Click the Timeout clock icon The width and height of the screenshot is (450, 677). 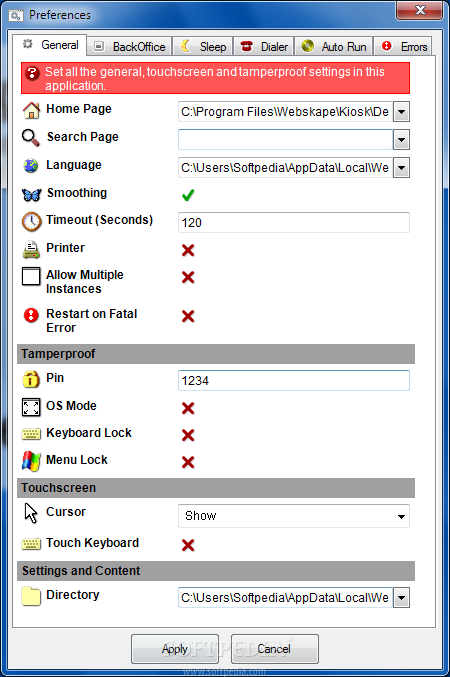click(31, 221)
